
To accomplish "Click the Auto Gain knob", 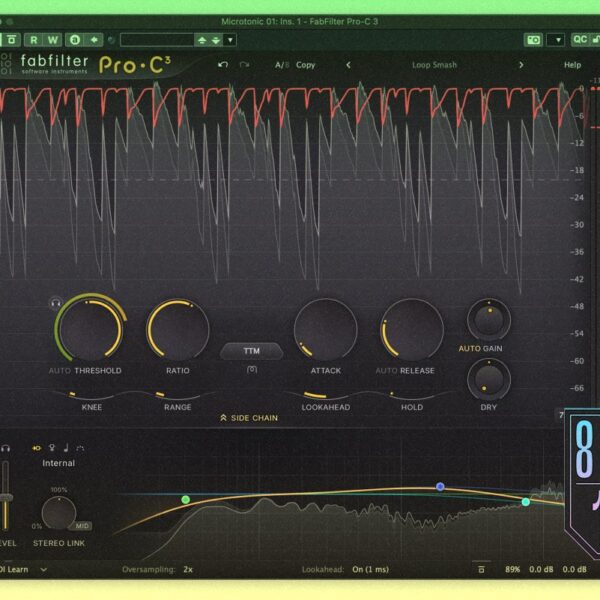I will [489, 320].
